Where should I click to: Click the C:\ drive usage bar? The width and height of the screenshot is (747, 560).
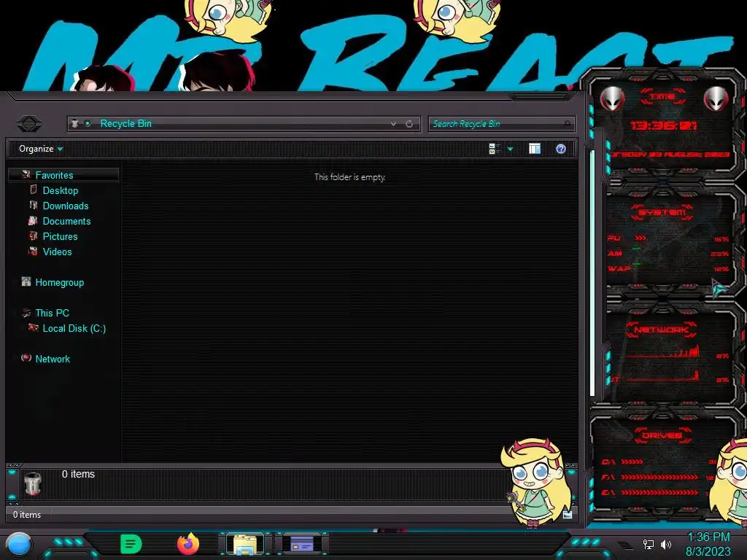pos(632,462)
